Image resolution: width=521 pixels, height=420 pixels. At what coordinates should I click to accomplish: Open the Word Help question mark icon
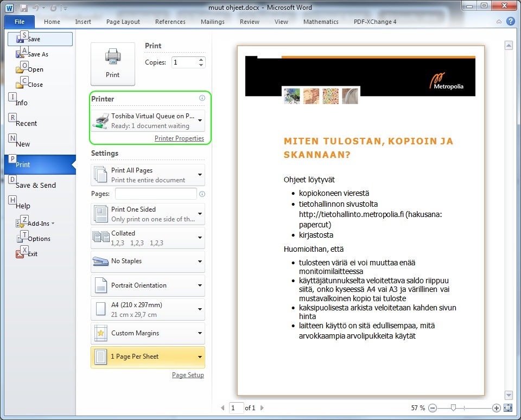(x=510, y=21)
